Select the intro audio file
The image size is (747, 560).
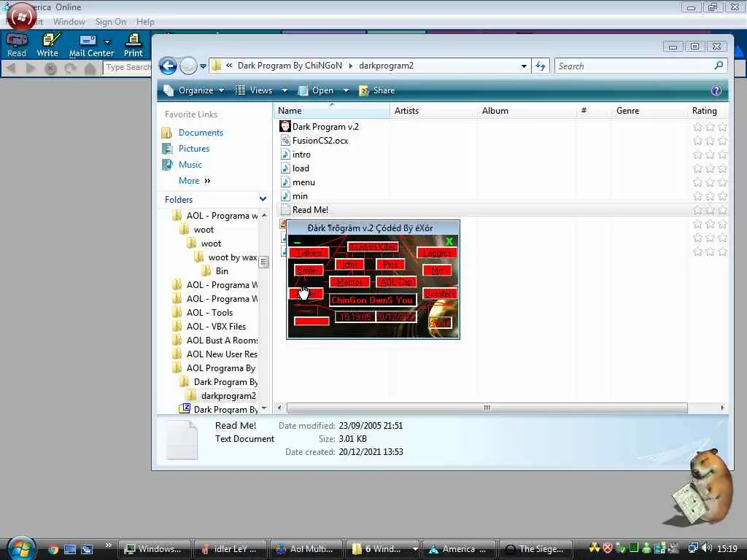coord(301,155)
